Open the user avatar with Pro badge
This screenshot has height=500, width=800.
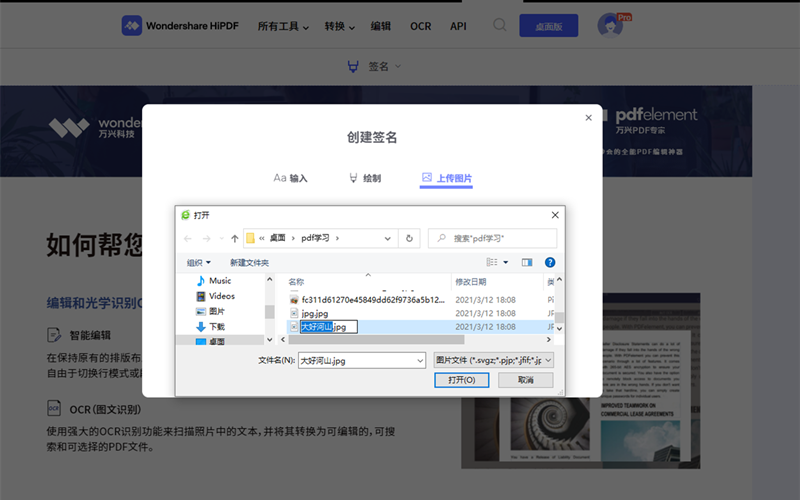click(x=611, y=26)
